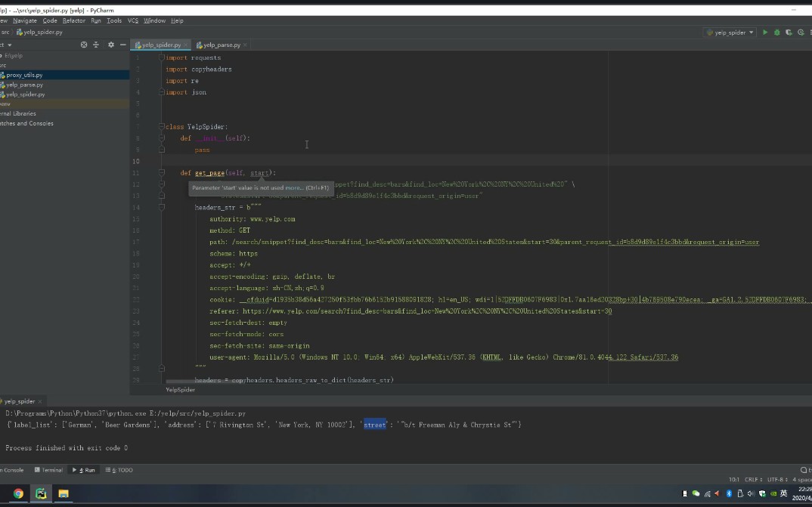Open the TODO tool window
This screenshot has width=812, height=507.
pyautogui.click(x=121, y=470)
